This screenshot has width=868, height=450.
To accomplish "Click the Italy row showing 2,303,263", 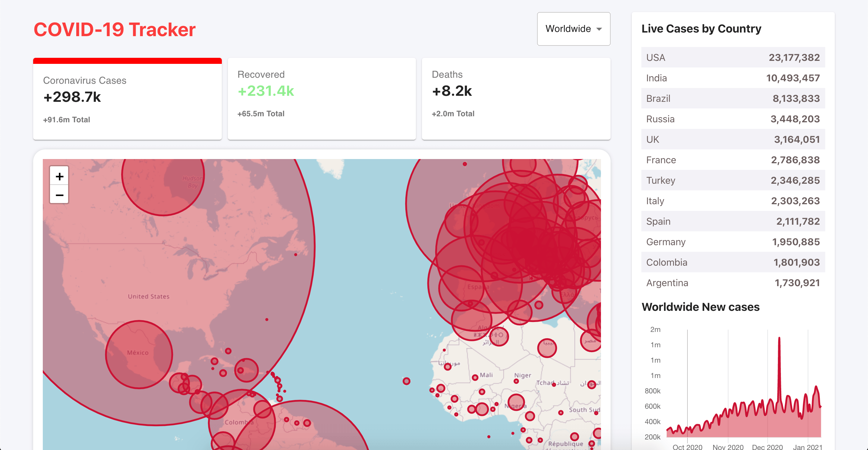I will pos(733,201).
